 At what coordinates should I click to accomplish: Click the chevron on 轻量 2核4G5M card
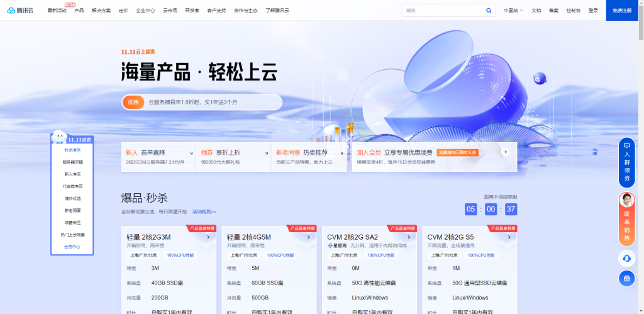(308, 237)
